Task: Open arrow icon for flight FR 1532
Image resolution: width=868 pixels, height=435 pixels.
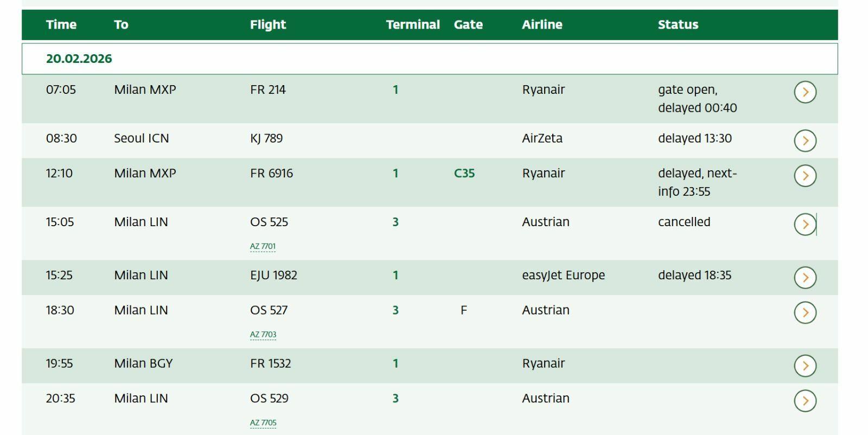Action: pyautogui.click(x=805, y=366)
